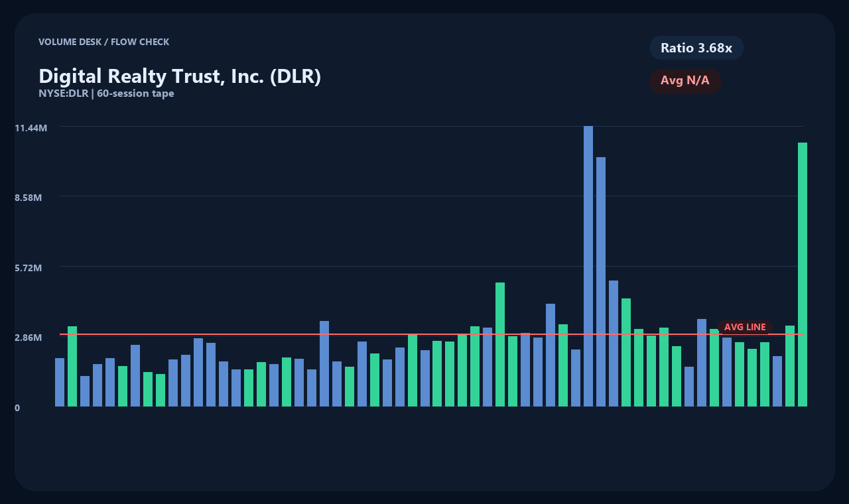Screen dimensions: 849x504
Task: Click the 0 axis label
Action: click(17, 408)
